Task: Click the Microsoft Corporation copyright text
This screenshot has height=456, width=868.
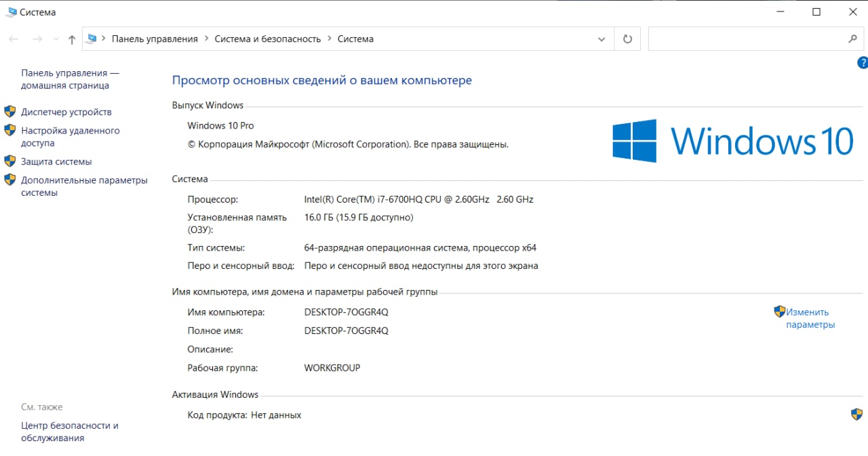Action: [348, 144]
